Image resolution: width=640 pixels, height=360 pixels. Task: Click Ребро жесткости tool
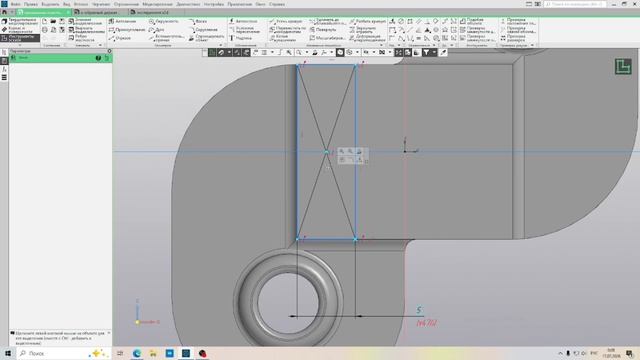tap(82, 38)
